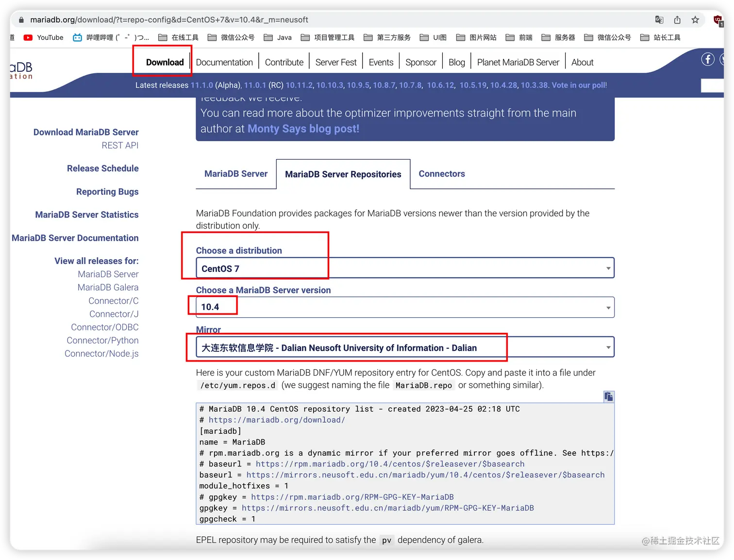Open the Sponsor menu item
The width and height of the screenshot is (734, 560).
(421, 62)
